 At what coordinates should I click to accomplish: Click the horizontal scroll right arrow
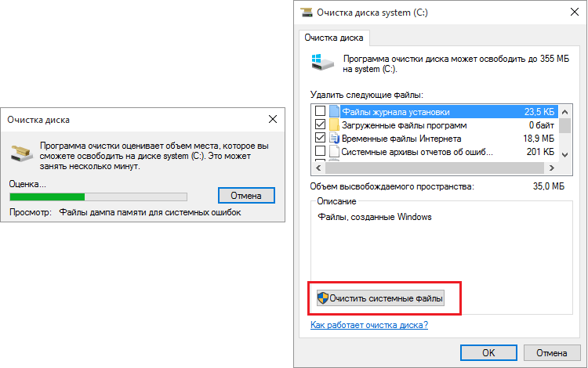tap(552, 168)
